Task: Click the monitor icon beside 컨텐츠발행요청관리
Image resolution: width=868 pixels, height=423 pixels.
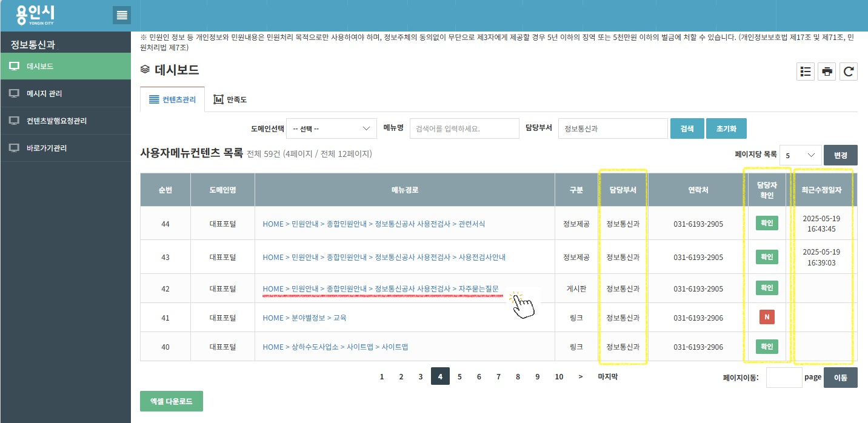Action: click(15, 121)
